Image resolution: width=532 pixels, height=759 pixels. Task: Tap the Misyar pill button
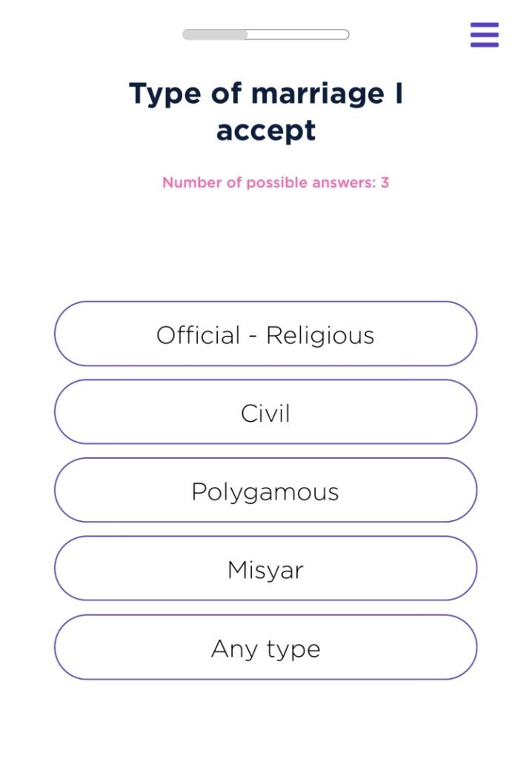[265, 569]
